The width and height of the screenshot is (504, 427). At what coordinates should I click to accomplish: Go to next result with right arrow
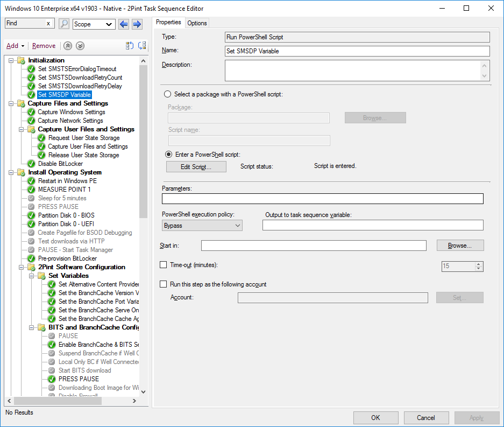pos(137,24)
